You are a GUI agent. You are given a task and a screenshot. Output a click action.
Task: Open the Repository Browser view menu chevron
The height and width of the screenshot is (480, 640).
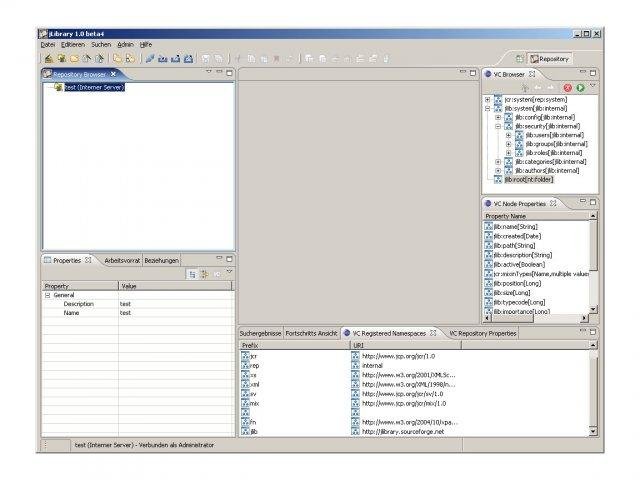pyautogui.click(x=209, y=72)
